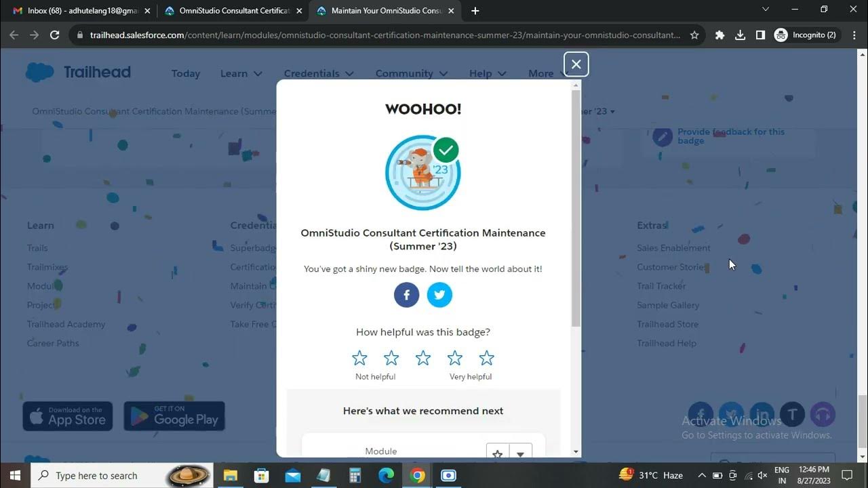868x488 pixels.
Task: Open Today in Trailhead navigation
Action: pos(186,73)
